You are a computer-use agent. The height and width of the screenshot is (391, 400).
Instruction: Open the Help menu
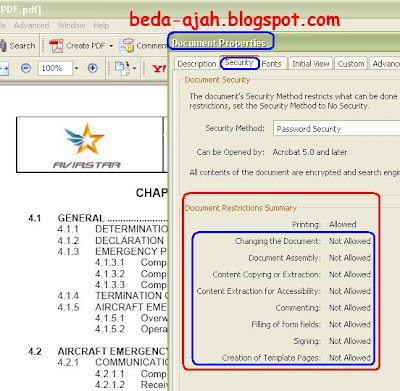pos(101,25)
